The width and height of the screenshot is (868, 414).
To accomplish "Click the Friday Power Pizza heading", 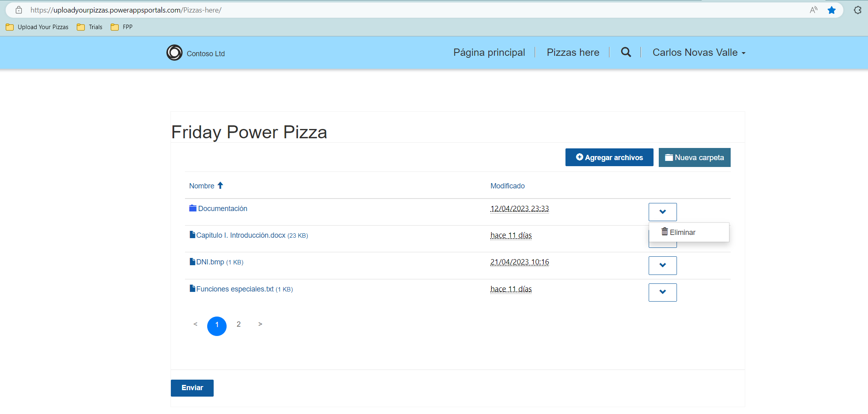I will [249, 132].
